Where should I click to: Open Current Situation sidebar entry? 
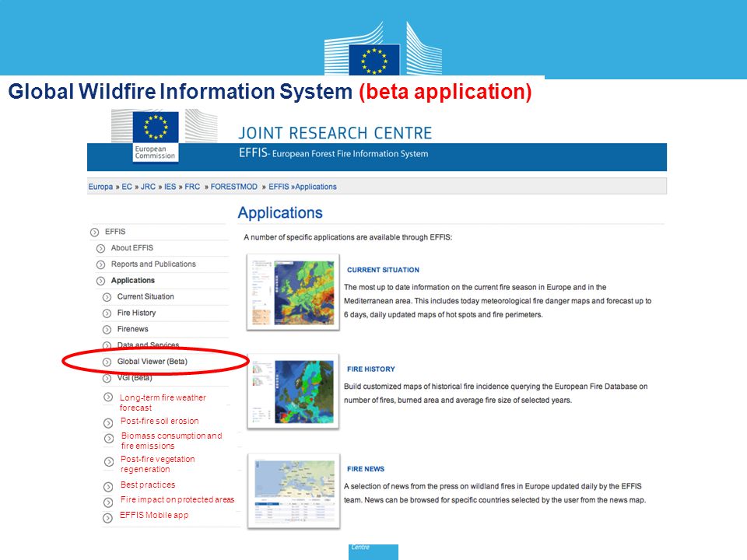pos(146,296)
